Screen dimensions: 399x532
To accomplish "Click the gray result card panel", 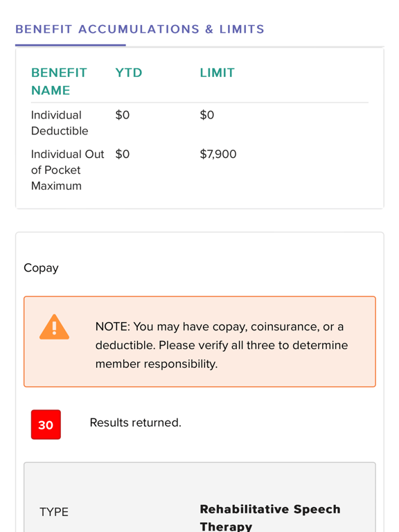I will click(x=199, y=497).
